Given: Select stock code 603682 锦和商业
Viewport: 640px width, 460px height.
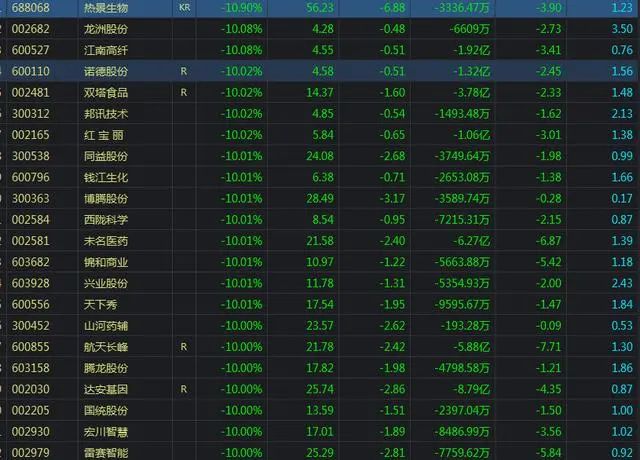Looking at the screenshot, I should point(31,262).
